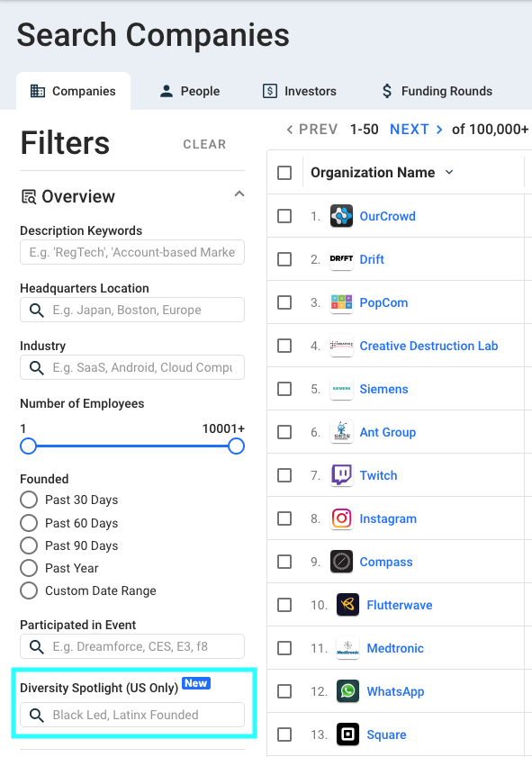Collapse the Overview filter section

239,194
